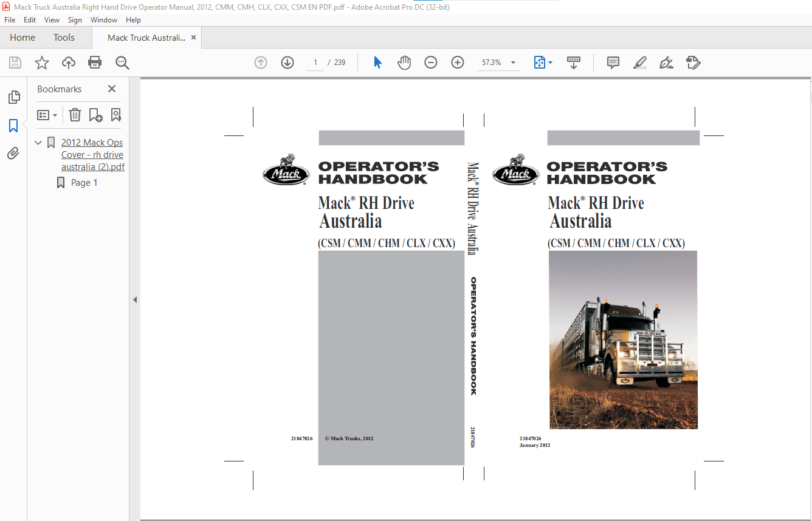The image size is (812, 521).
Task: Select the Page 1 bookmark
Action: coord(84,183)
